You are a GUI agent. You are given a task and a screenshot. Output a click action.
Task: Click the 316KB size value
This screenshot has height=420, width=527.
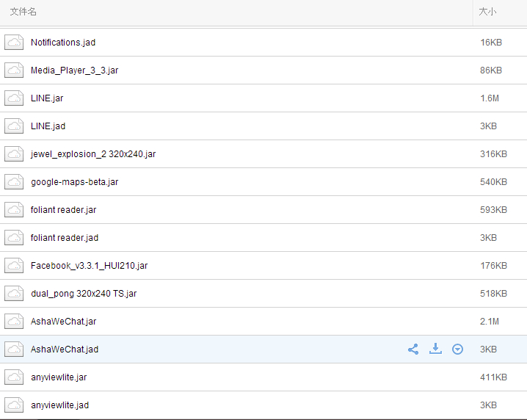click(493, 154)
